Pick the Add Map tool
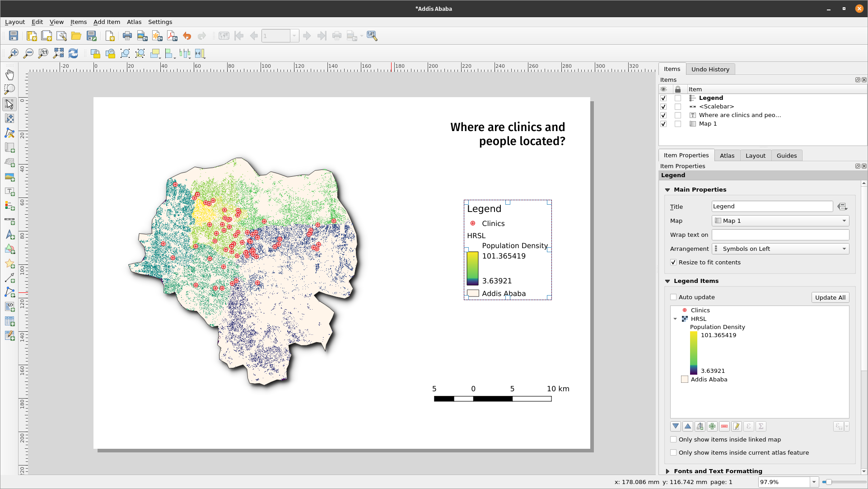This screenshot has height=489, width=868. click(x=9, y=148)
